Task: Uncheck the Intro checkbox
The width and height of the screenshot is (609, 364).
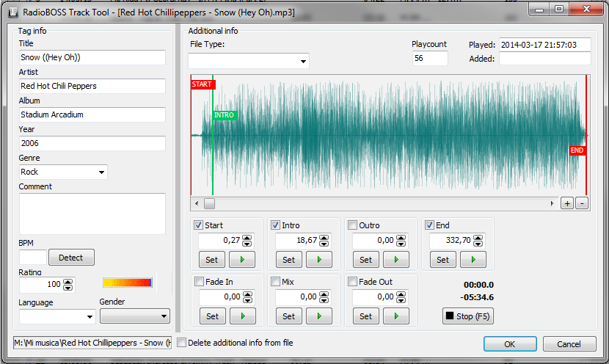Action: pyautogui.click(x=275, y=225)
